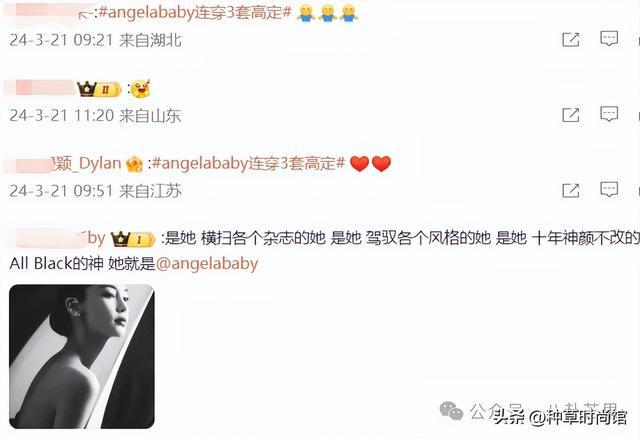Open the hashtag link in the Hubei comment
The width and height of the screenshot is (640, 438).
point(195,13)
